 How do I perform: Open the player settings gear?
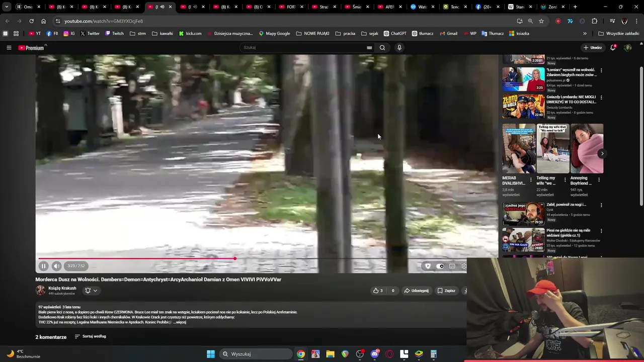pos(463,266)
